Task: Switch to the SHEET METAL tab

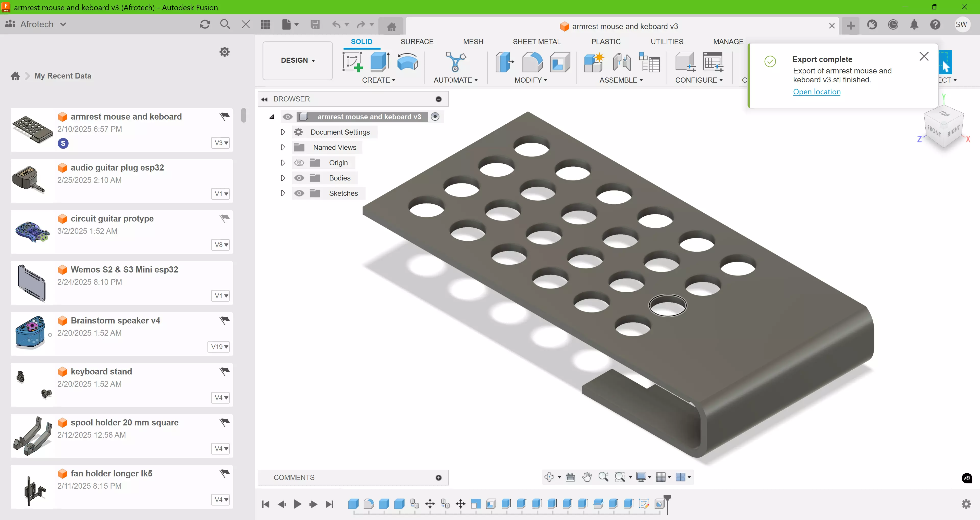Action: click(536, 42)
